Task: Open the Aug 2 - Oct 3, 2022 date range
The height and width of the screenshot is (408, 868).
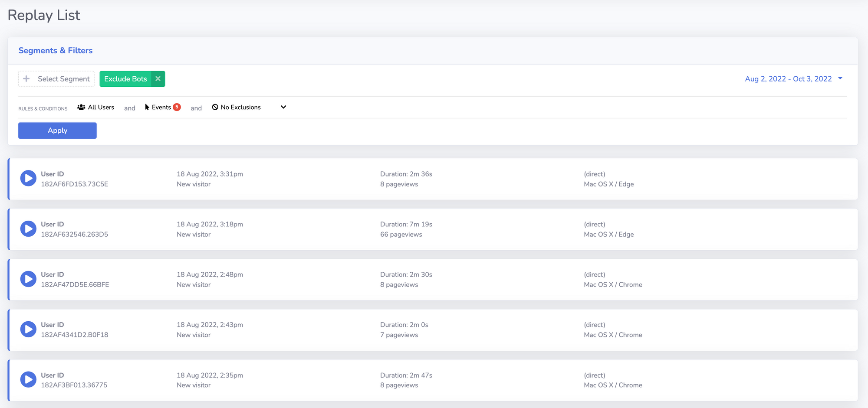Action: [x=788, y=79]
